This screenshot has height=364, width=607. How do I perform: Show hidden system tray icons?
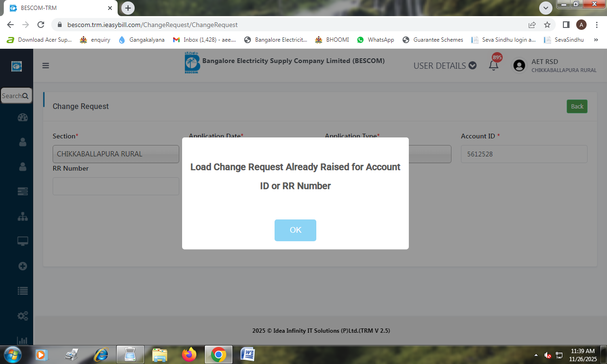536,355
